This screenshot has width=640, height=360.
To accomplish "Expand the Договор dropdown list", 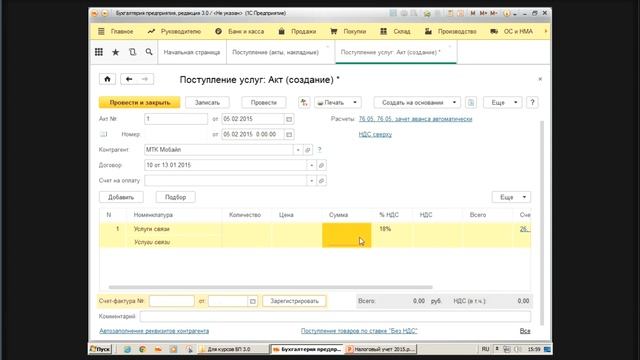I will click(311, 165).
